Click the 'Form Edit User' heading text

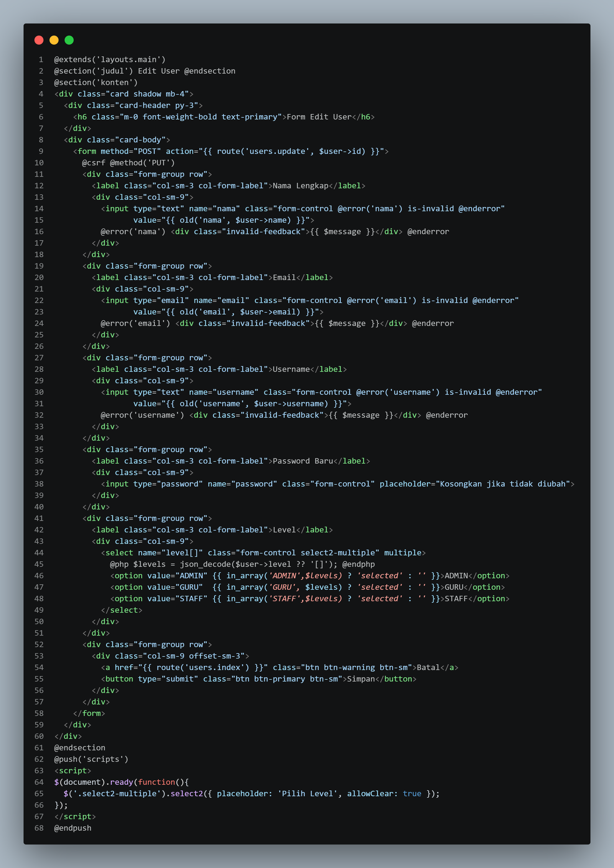tap(319, 117)
